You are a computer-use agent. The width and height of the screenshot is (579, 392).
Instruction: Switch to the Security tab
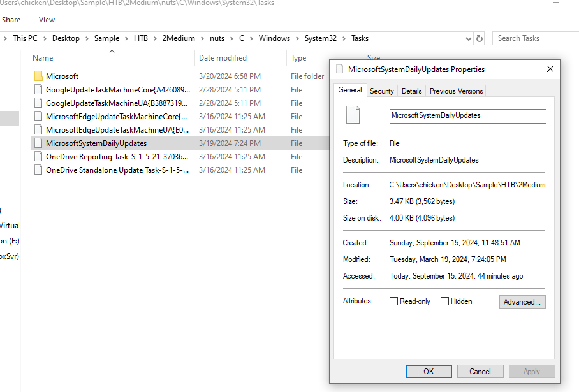tap(381, 91)
